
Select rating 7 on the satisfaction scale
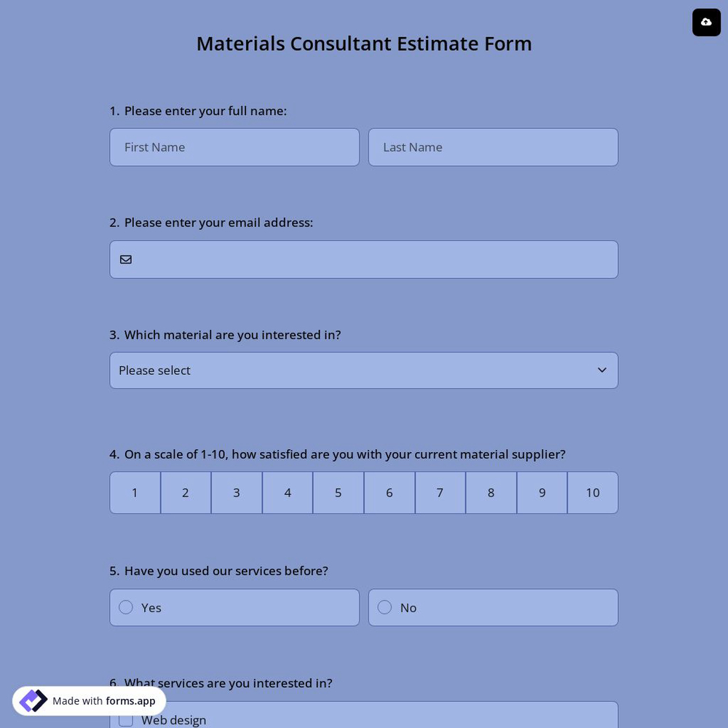pos(440,493)
